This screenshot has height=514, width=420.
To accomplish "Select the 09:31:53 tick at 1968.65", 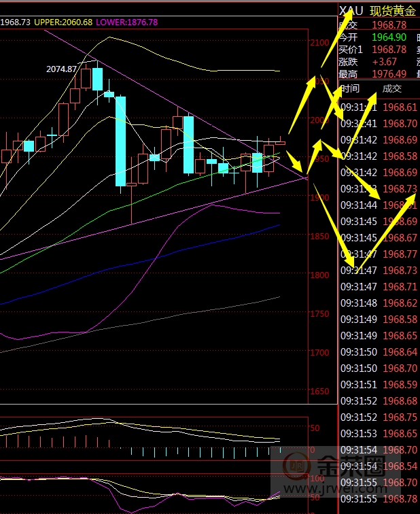I will pyautogui.click(x=379, y=434).
